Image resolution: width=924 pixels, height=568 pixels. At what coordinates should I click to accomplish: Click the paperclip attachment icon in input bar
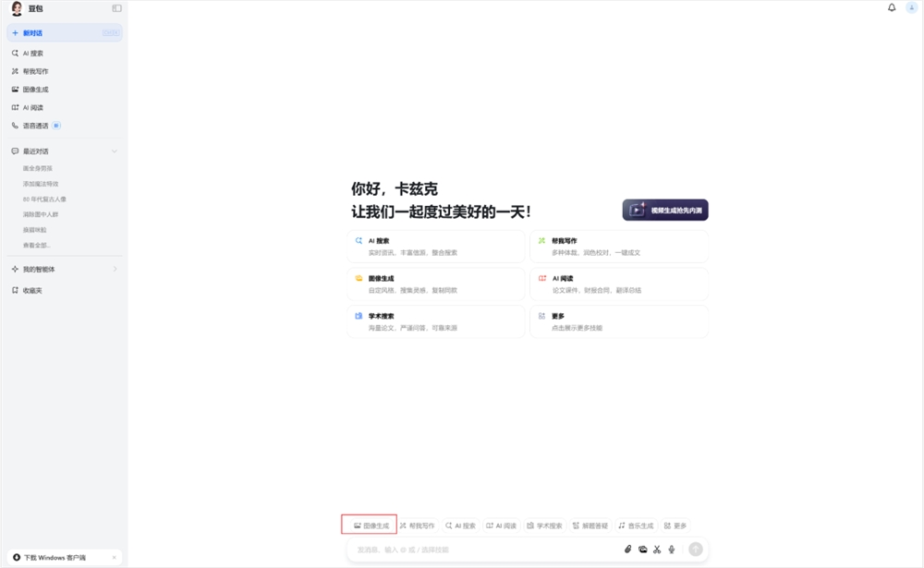point(629,549)
